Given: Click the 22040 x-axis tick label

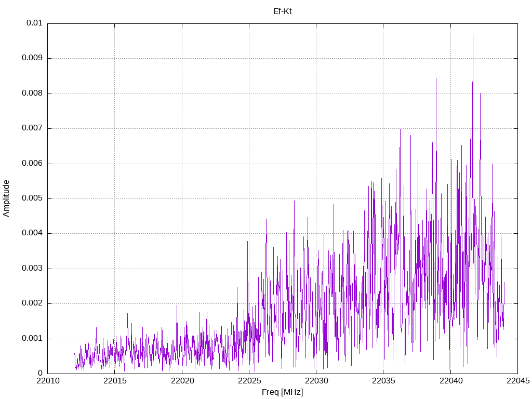Looking at the screenshot, I should click(450, 381).
